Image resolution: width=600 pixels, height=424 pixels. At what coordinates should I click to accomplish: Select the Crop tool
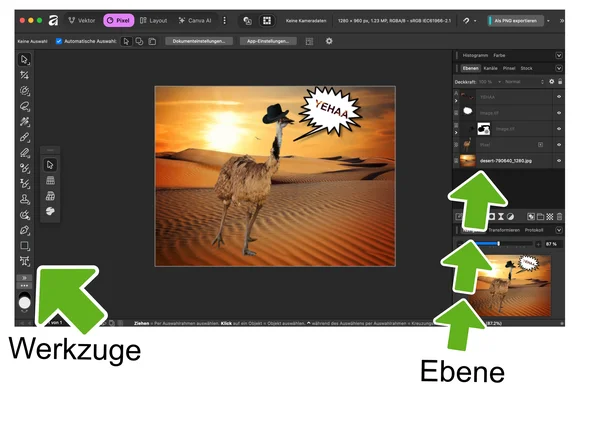click(25, 75)
